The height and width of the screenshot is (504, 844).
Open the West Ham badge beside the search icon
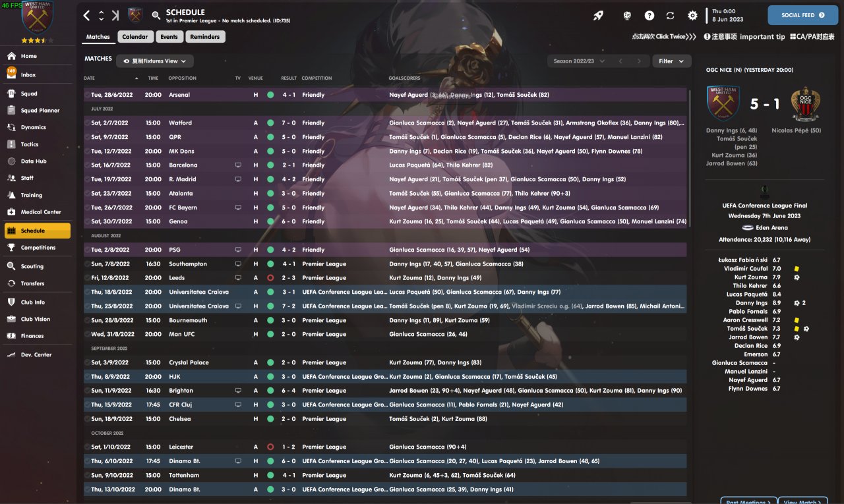point(136,15)
